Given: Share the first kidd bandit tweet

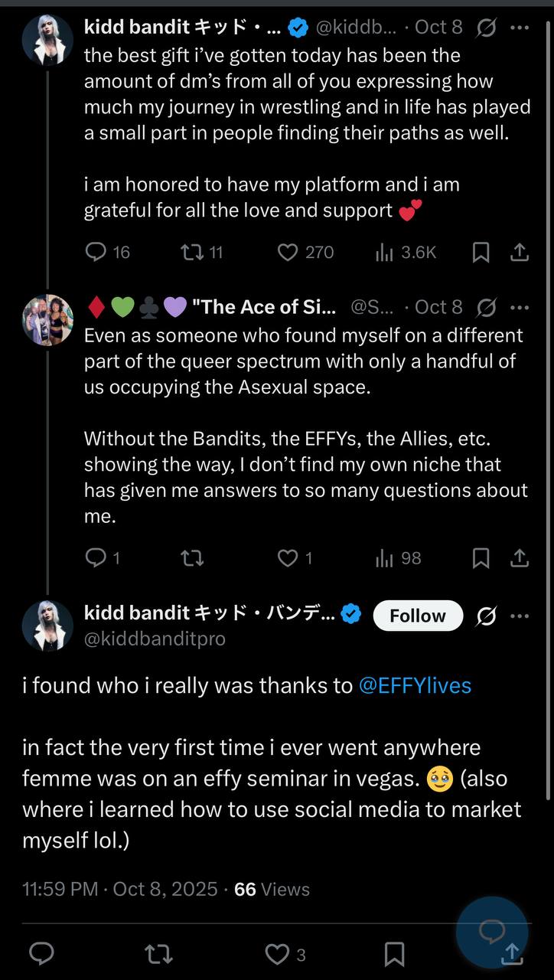Looking at the screenshot, I should [x=520, y=252].
